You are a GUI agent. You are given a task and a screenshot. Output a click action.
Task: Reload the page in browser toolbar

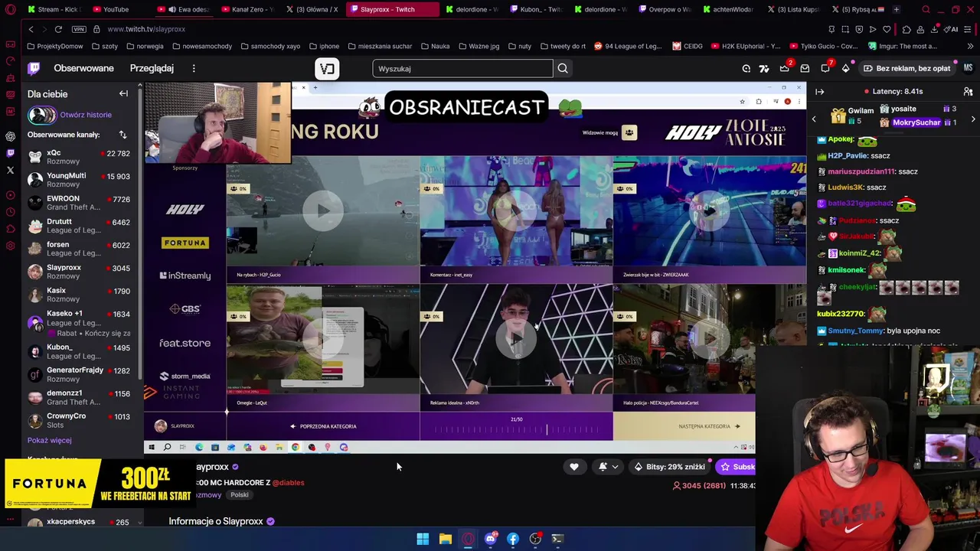(58, 29)
